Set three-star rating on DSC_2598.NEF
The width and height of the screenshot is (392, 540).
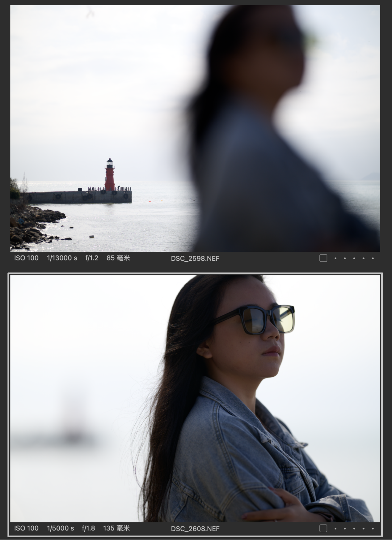[354, 258]
